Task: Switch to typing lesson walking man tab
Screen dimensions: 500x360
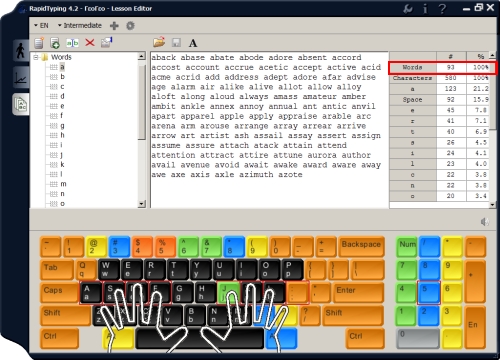Action: coord(21,51)
